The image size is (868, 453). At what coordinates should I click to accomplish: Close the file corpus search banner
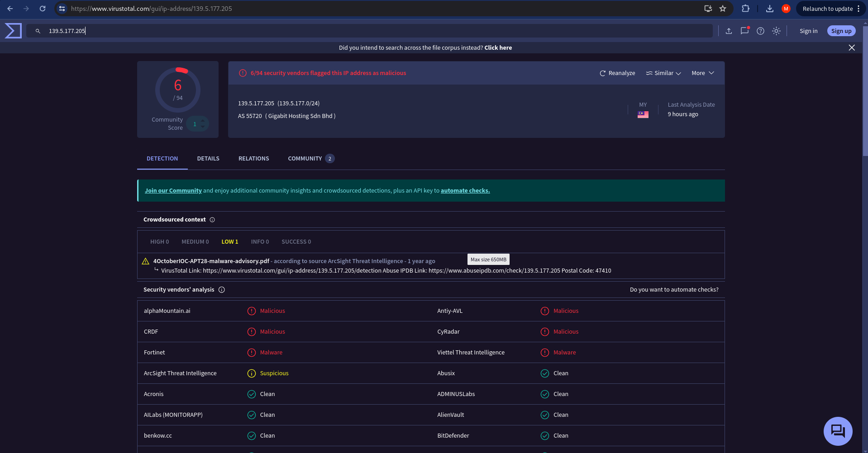851,48
